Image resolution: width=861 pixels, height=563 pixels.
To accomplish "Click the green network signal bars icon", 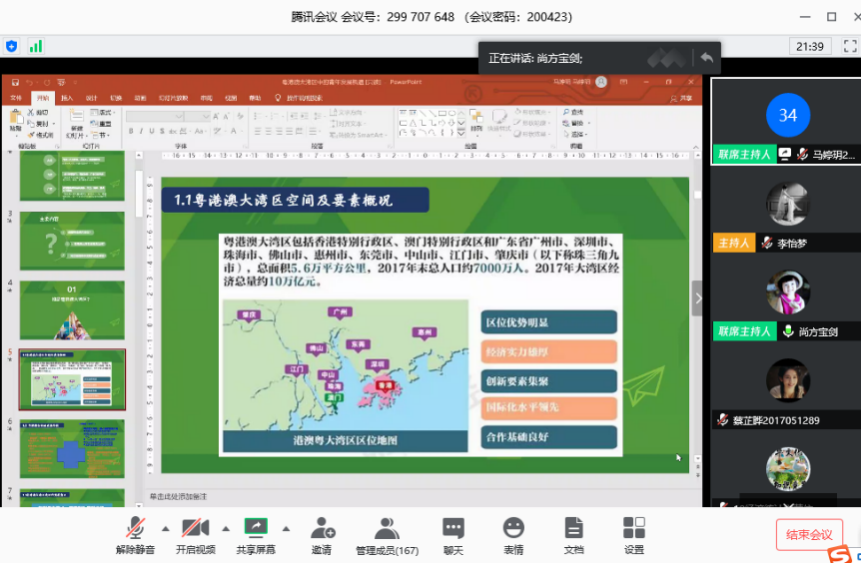I will click(36, 46).
